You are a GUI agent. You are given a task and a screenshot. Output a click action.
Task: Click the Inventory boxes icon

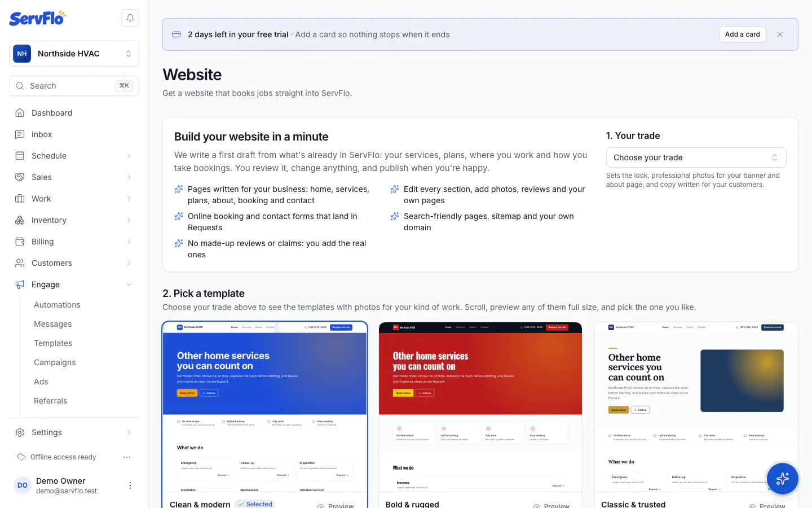(x=20, y=220)
